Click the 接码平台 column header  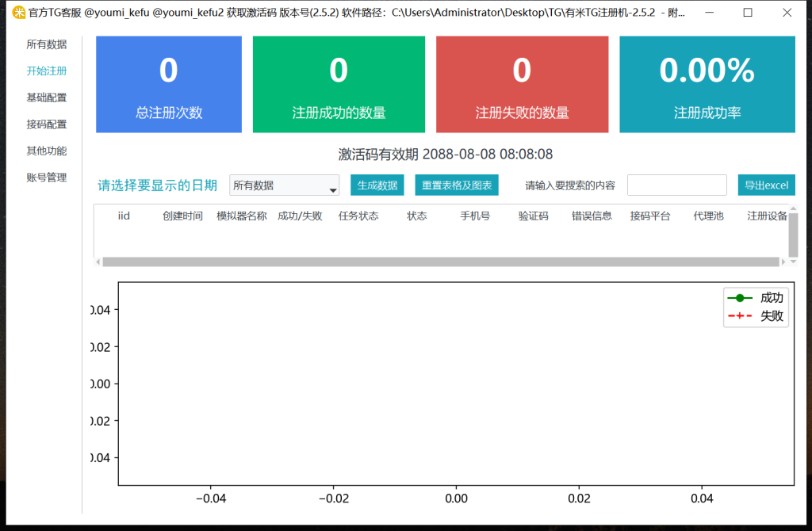point(650,216)
